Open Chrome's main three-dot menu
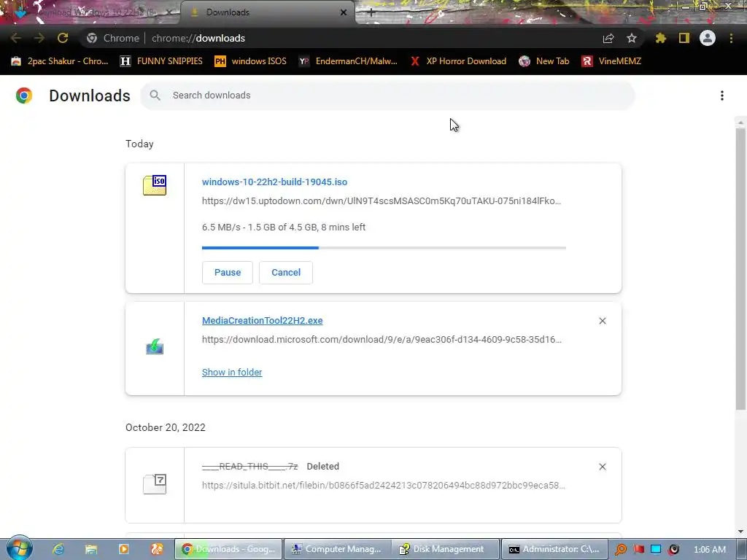This screenshot has height=560, width=747. click(x=731, y=38)
